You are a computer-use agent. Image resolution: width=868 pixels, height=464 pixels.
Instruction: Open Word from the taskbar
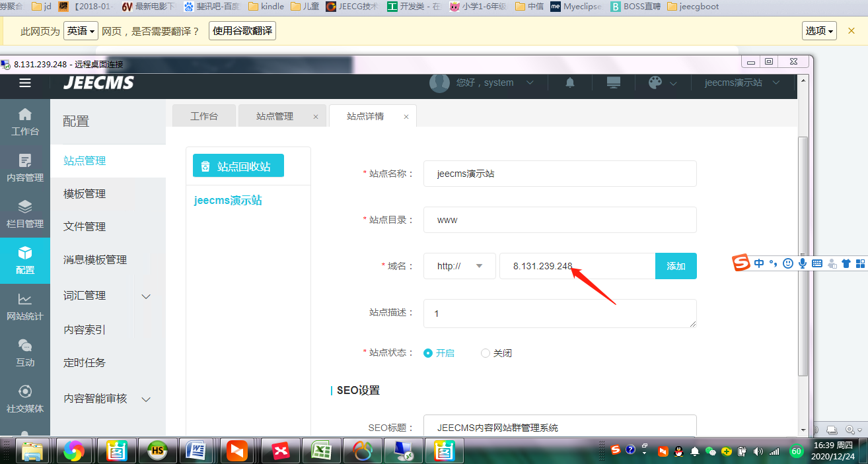[198, 451]
